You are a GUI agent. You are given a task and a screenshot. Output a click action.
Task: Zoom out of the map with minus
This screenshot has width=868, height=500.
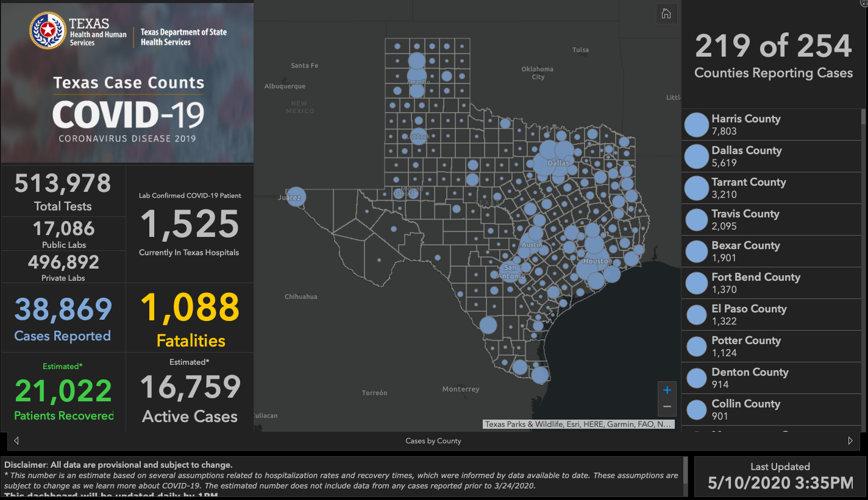[667, 406]
